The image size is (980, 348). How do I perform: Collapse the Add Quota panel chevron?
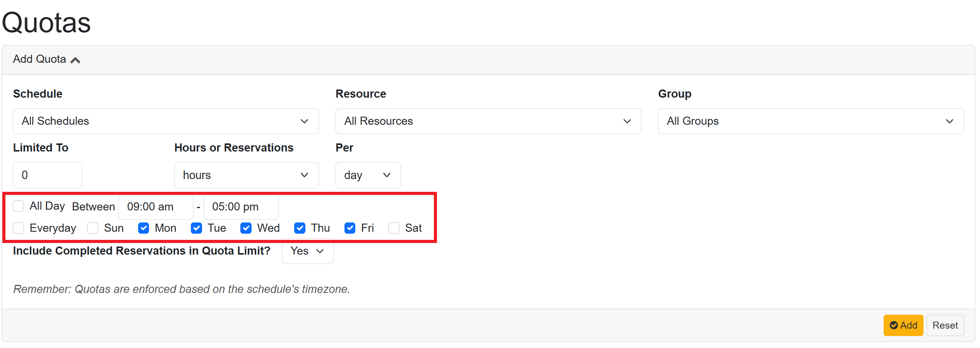coord(75,60)
